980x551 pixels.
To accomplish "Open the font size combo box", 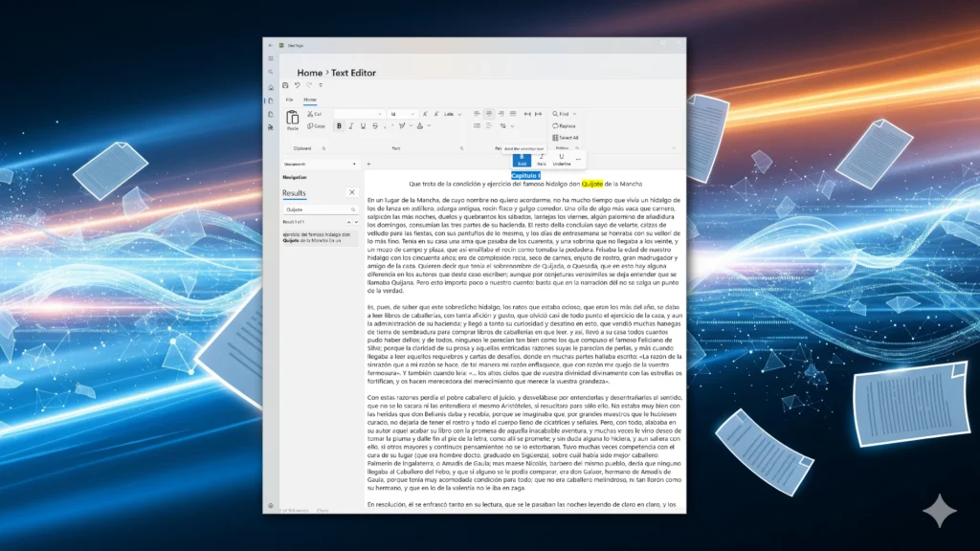I will (402, 115).
